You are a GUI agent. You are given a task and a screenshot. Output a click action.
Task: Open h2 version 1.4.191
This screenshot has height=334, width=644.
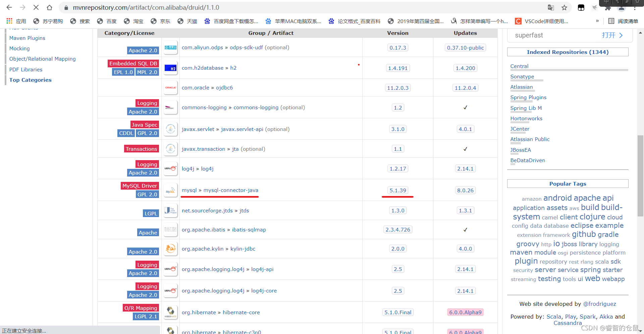point(398,68)
